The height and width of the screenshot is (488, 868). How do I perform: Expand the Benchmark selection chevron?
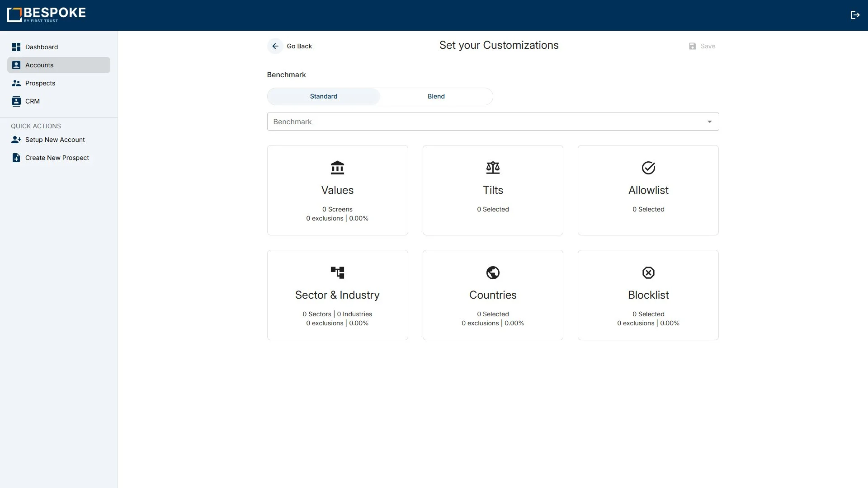coord(709,122)
